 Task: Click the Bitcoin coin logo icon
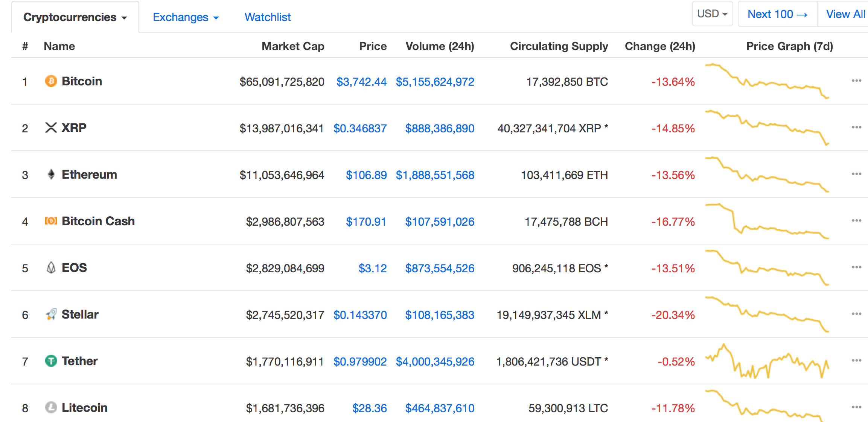coord(51,81)
